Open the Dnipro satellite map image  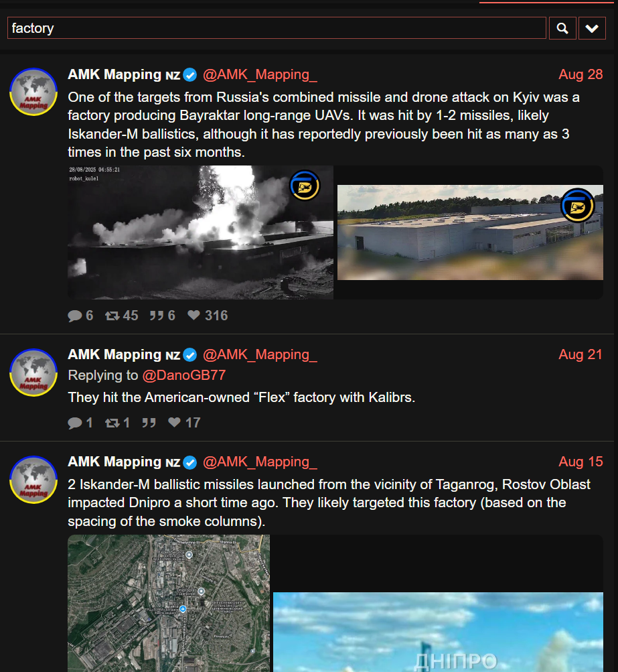point(169,603)
